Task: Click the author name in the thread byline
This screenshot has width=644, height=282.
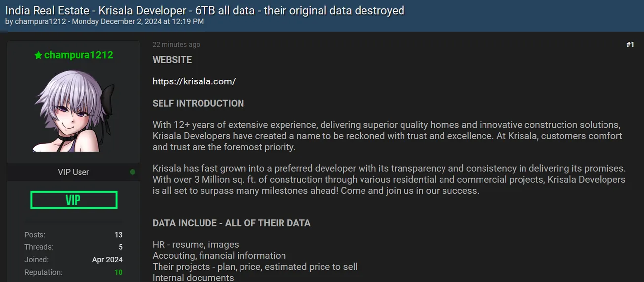Action: click(x=40, y=22)
